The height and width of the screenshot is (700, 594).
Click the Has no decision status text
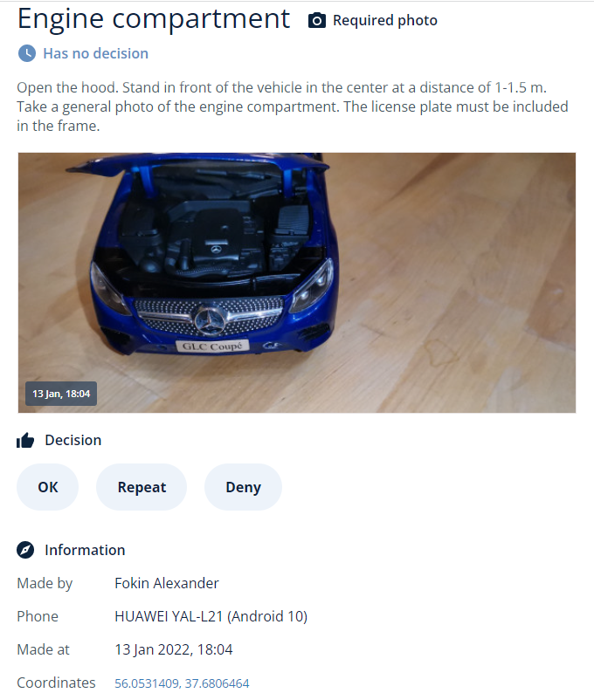95,53
